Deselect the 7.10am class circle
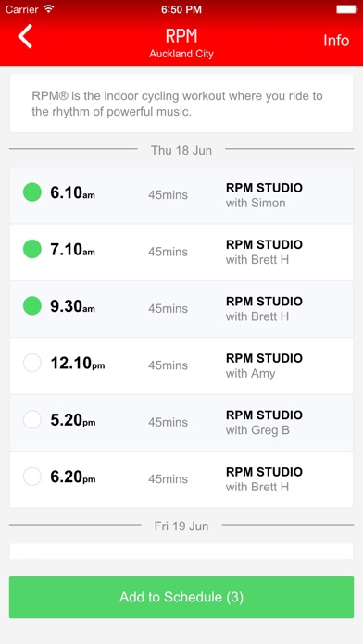This screenshot has width=363, height=644. (x=32, y=249)
